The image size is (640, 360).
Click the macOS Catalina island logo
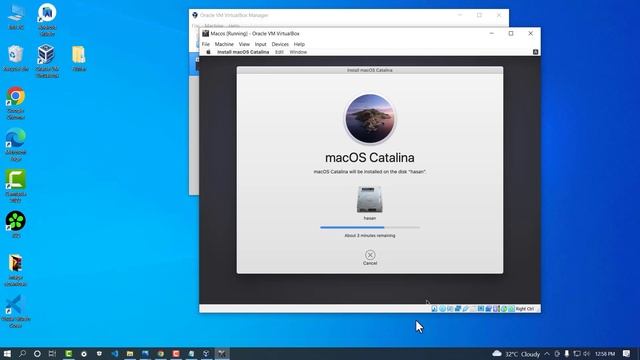[370, 119]
